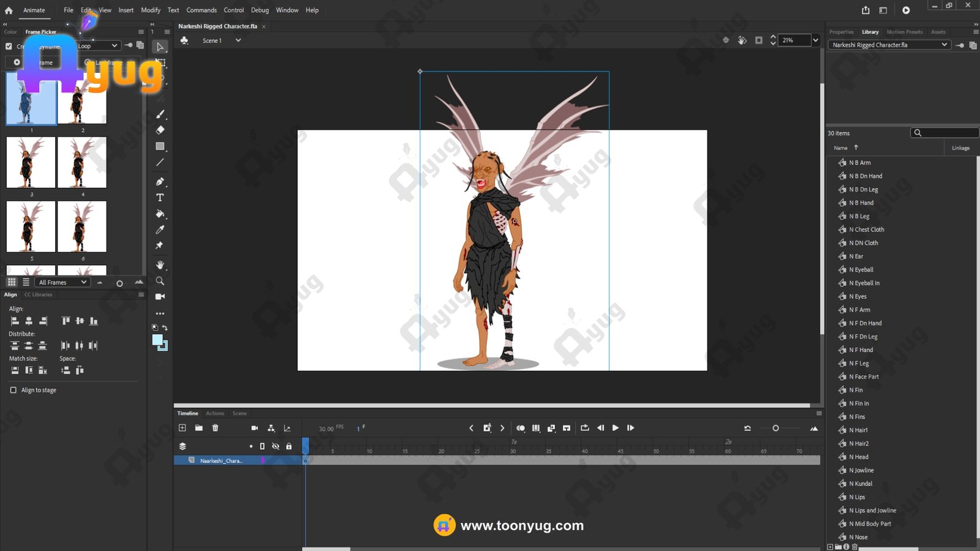Select the Text tool
This screenshot has height=551, width=980.
coord(160,197)
